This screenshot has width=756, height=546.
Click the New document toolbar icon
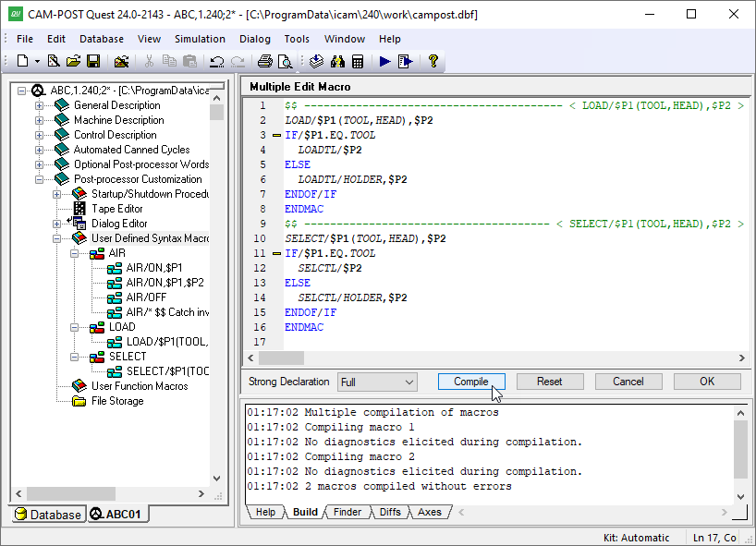tap(22, 61)
